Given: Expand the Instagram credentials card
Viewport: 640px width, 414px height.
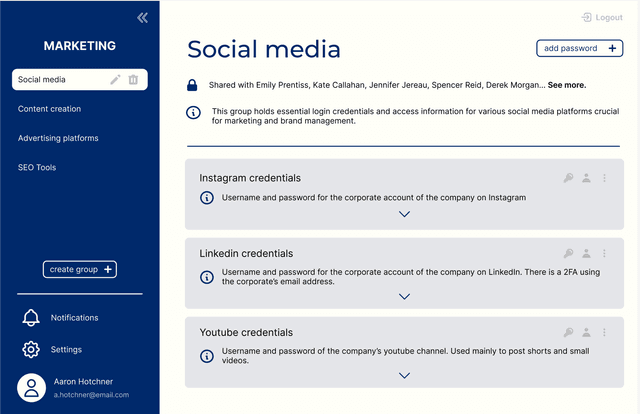Looking at the screenshot, I should [404, 214].
